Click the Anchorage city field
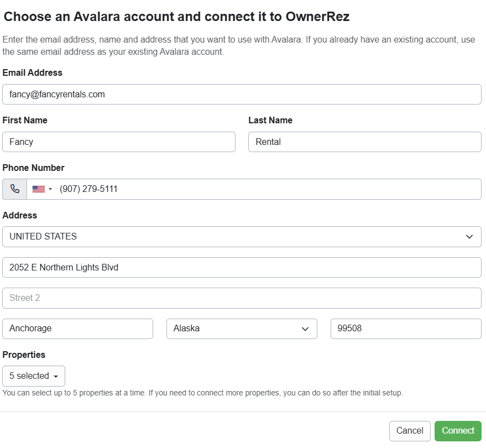The height and width of the screenshot is (448, 486). [x=77, y=329]
